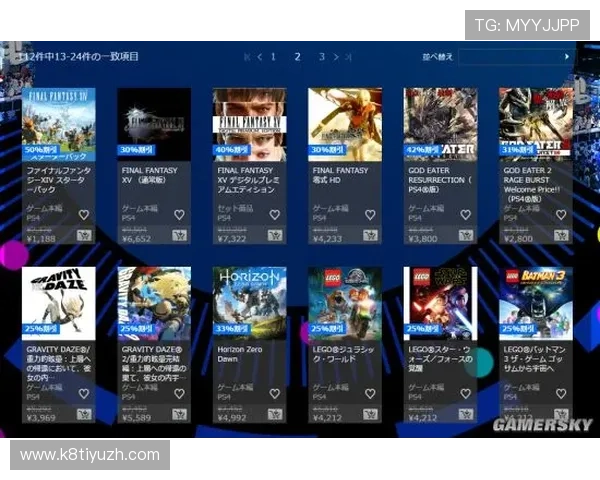Add ¥7,322 FINAL FANTASY XV premium to cart
The width and height of the screenshot is (600, 480).
(275, 235)
